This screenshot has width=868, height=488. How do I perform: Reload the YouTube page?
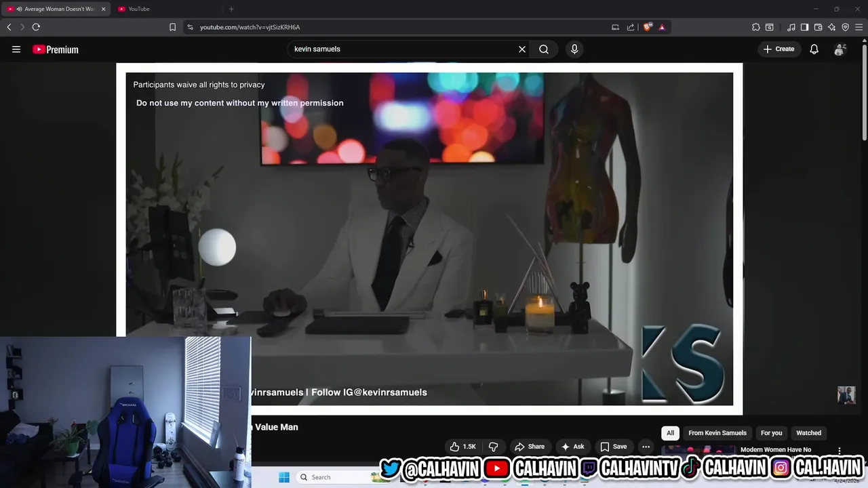pyautogui.click(x=36, y=27)
